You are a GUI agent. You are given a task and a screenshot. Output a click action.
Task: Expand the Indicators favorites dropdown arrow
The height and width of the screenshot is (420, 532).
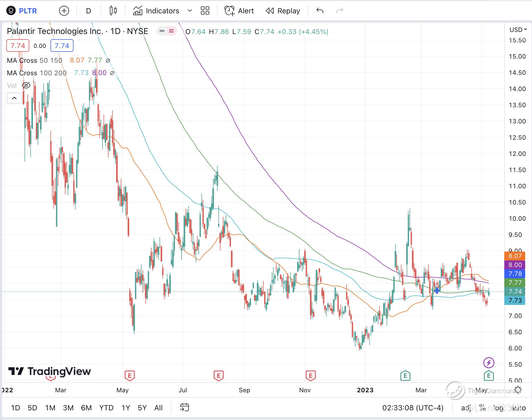coord(190,11)
